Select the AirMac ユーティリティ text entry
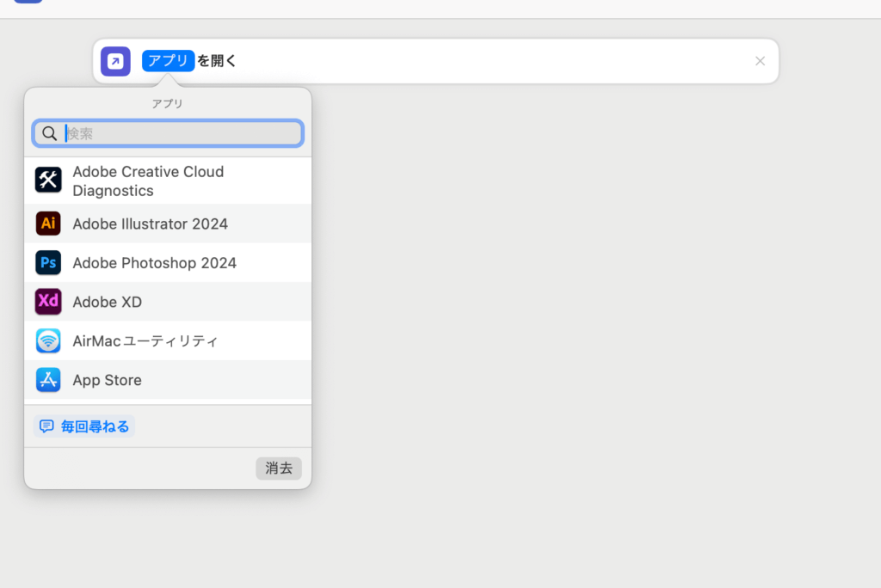881x588 pixels. (145, 340)
